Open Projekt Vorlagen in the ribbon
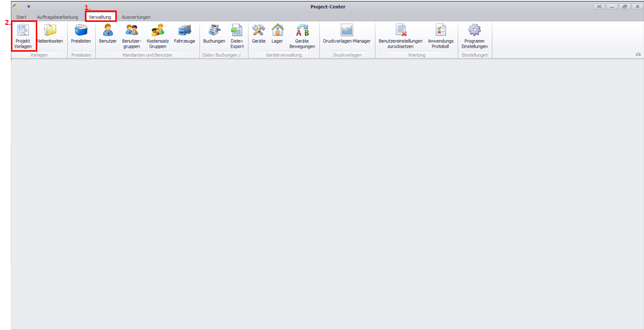Viewport: 644px width, 330px height. [x=23, y=31]
